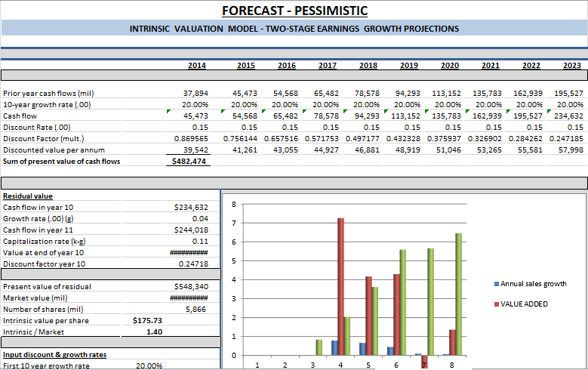Select the 2019 year column header

409,65
